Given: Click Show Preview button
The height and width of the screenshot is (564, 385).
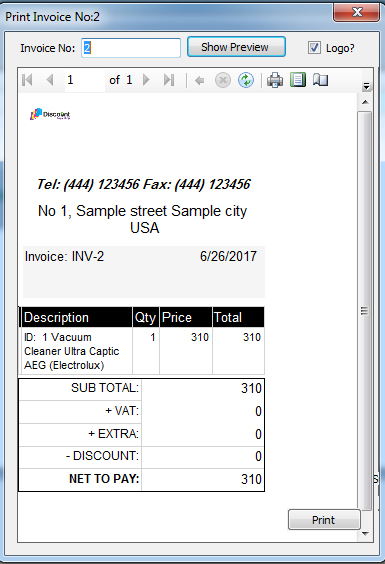Looking at the screenshot, I should [236, 47].
